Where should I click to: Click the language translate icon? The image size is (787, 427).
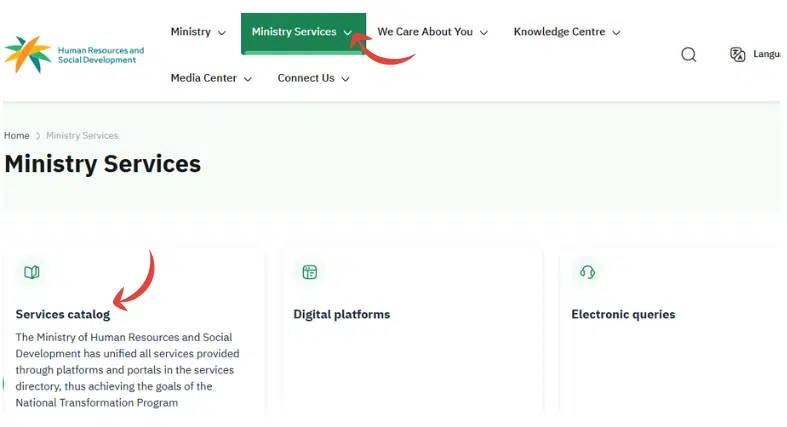(x=738, y=55)
